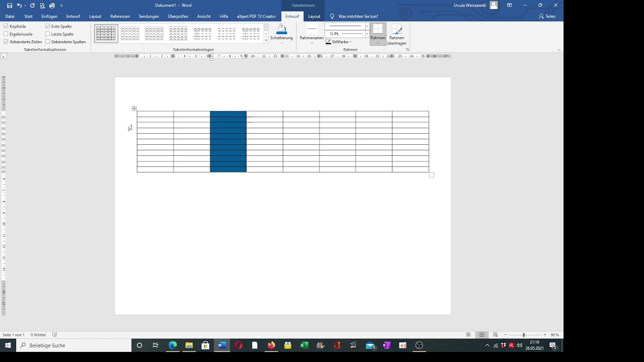Image resolution: width=644 pixels, height=362 pixels.
Task: Open the Opera browser taskbar icon
Action: pos(238,345)
